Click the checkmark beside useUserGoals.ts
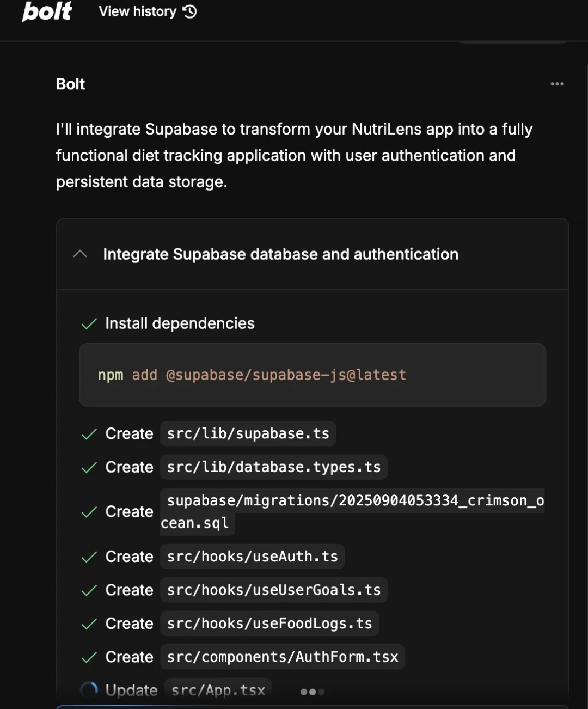This screenshot has width=588, height=709. pyautogui.click(x=89, y=590)
